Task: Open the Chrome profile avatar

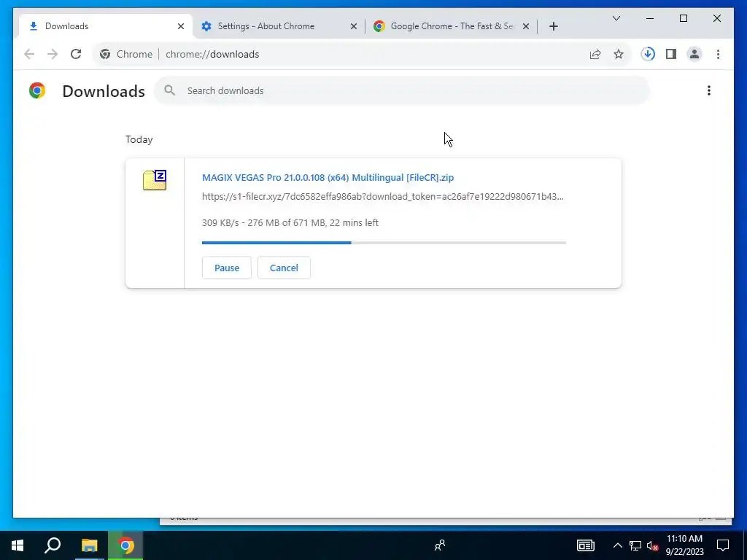Action: [x=694, y=54]
